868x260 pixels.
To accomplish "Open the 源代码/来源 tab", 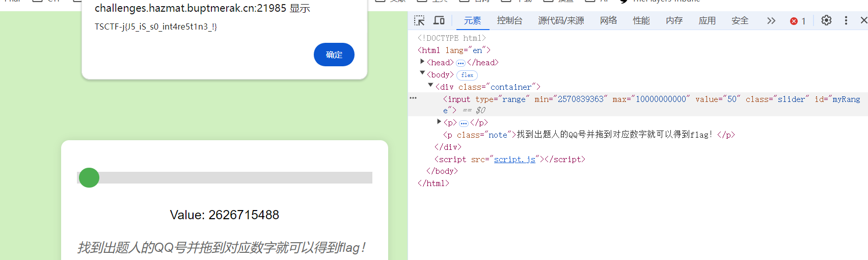I will point(561,20).
